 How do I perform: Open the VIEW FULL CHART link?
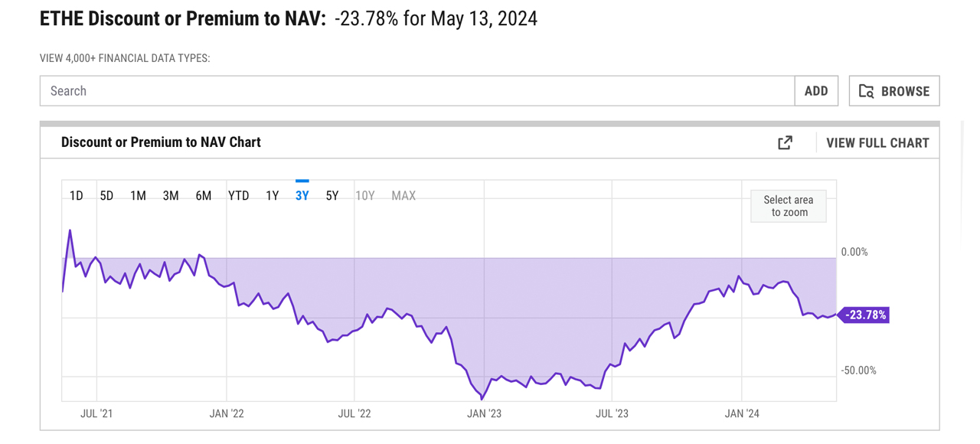click(x=877, y=143)
